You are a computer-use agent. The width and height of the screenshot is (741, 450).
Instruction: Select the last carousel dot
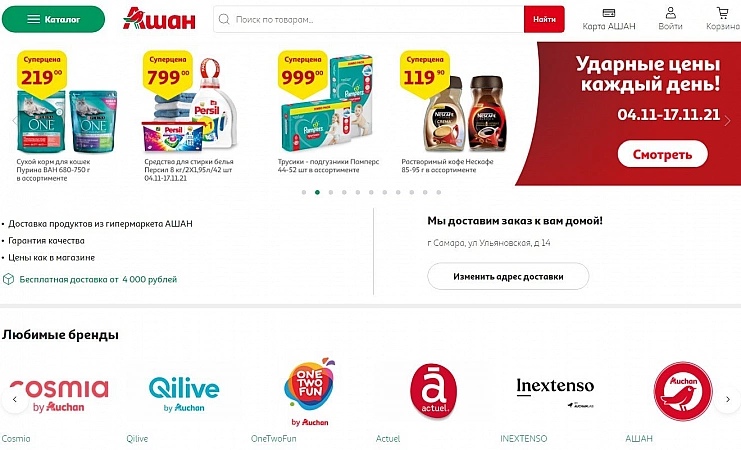(x=439, y=192)
